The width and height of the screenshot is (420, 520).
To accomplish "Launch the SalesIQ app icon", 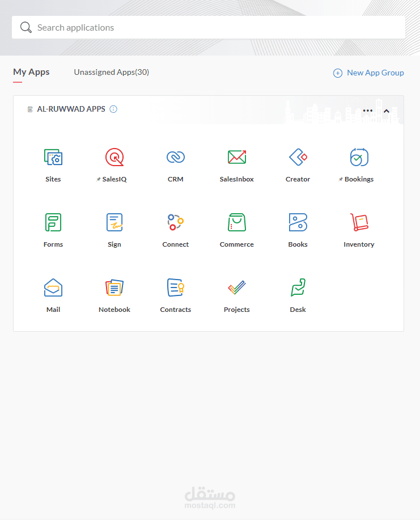I will pos(114,157).
